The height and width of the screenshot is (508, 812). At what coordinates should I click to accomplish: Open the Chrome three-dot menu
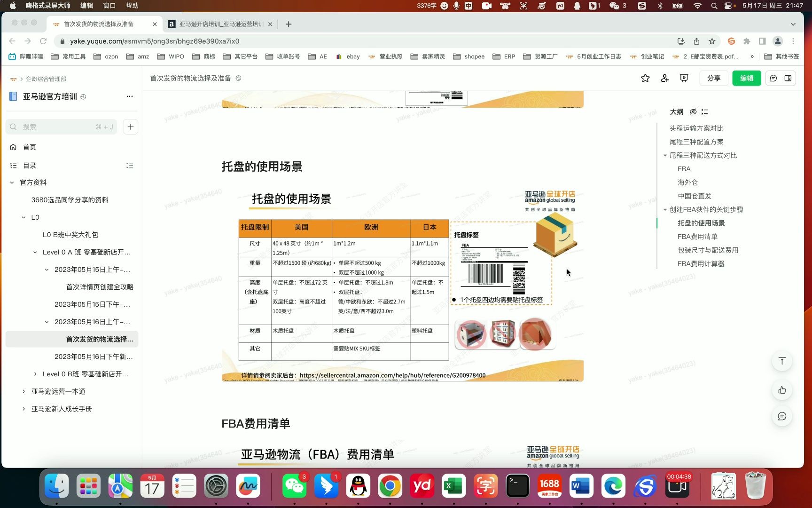[793, 41]
